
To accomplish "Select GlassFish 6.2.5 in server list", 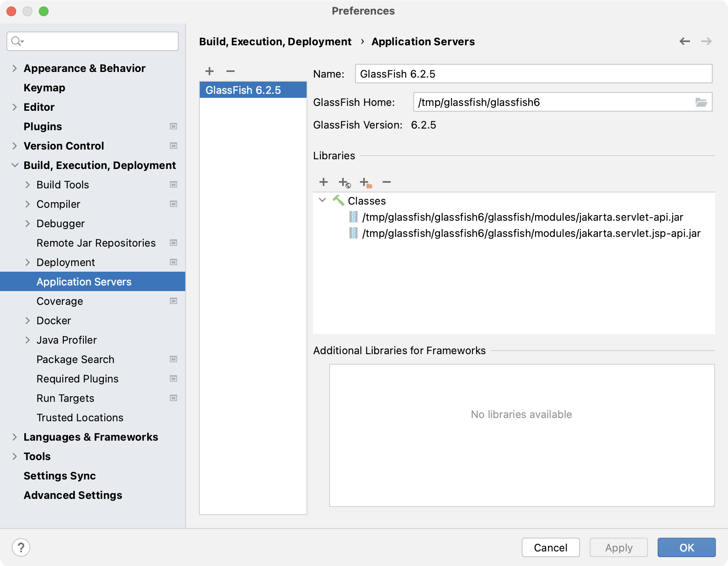I will coord(253,90).
